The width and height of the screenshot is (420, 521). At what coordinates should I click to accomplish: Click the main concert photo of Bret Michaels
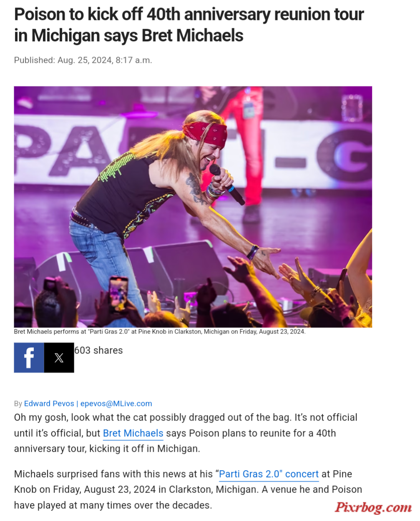(x=193, y=207)
